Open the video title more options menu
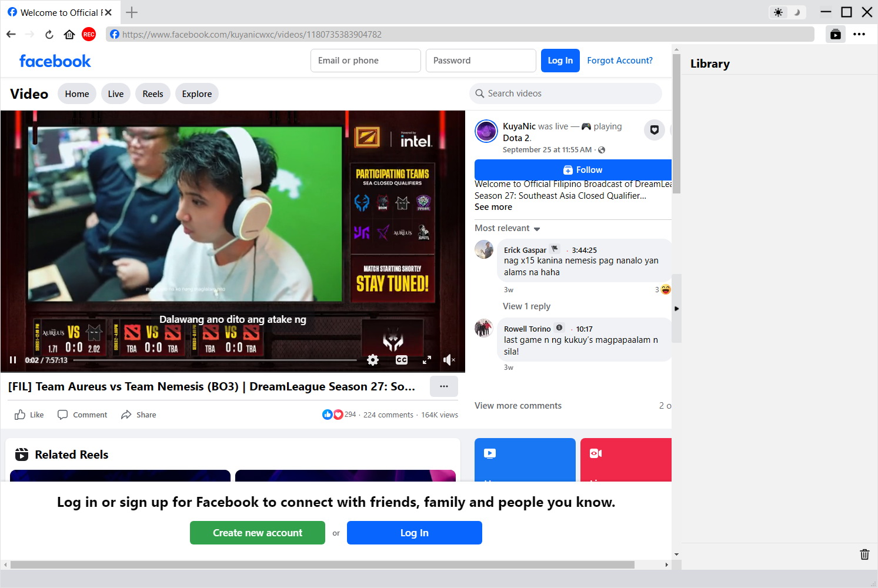This screenshot has height=588, width=878. 444,386
